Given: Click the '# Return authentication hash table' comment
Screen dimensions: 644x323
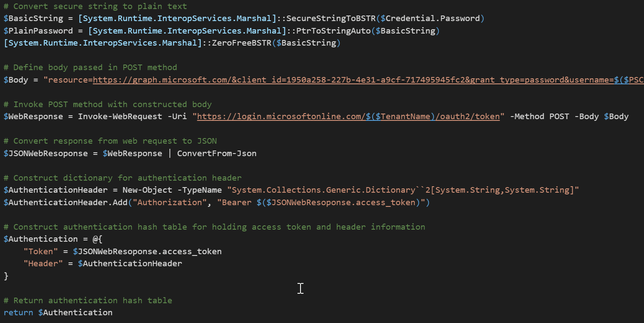Looking at the screenshot, I should coord(88,300).
